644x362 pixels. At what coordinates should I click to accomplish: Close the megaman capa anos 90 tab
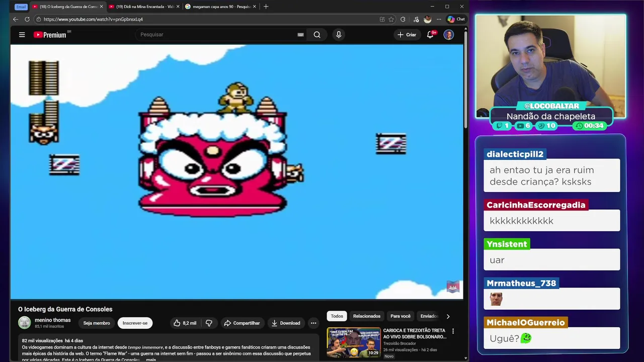tap(254, 7)
